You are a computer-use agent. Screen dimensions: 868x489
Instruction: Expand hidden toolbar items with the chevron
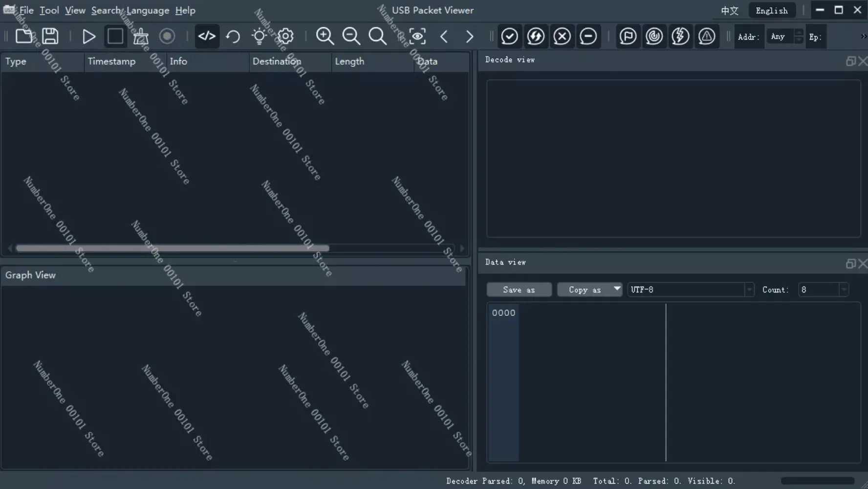[x=863, y=36]
